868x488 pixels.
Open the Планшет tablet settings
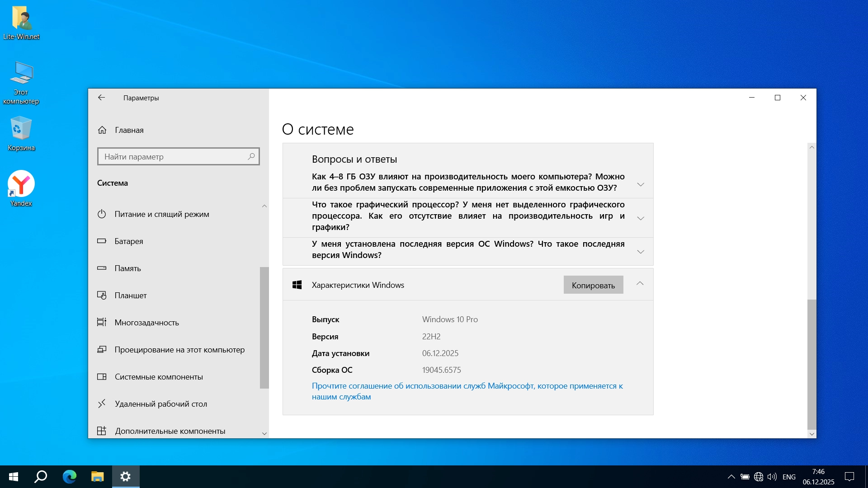tap(130, 296)
